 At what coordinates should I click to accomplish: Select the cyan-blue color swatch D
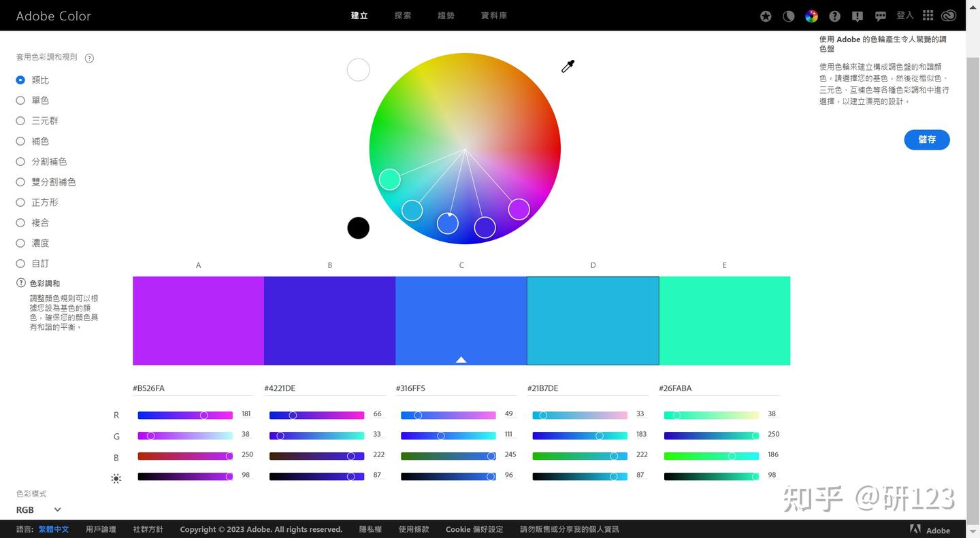593,321
